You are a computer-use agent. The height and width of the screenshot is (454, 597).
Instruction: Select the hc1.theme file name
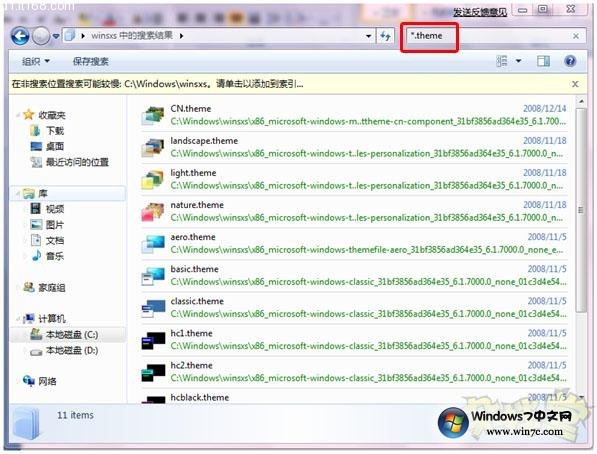tap(191, 333)
